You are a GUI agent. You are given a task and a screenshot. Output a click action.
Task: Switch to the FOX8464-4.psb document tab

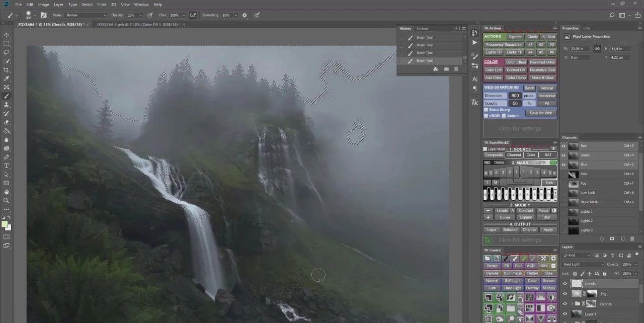click(x=138, y=24)
